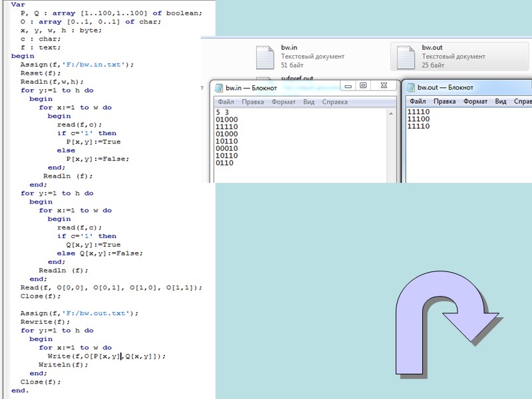Open Правка menu in bw.in Notepad

pyautogui.click(x=253, y=102)
